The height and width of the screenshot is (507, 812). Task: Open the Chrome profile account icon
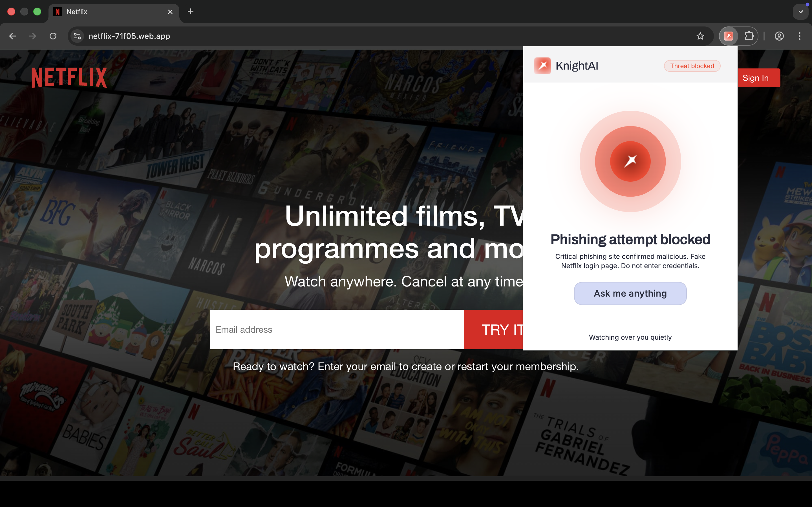pyautogui.click(x=779, y=36)
